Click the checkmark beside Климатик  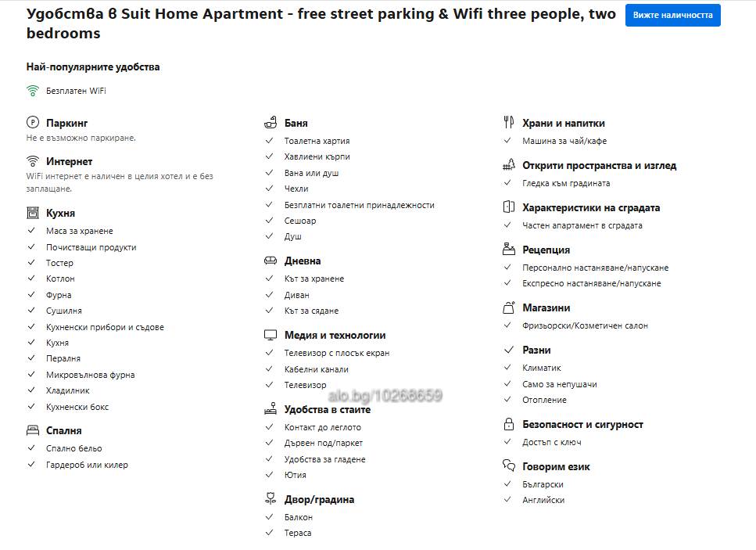click(507, 367)
